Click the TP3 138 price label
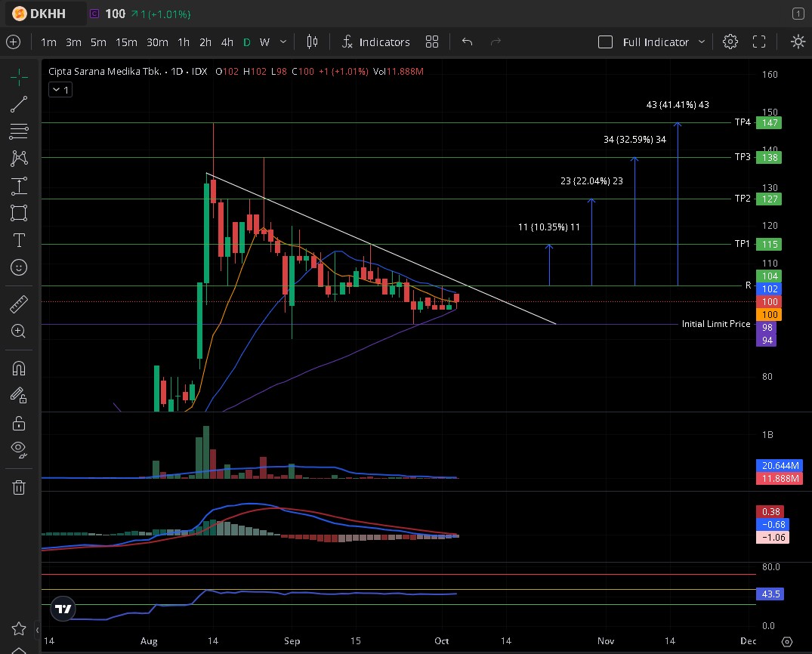This screenshot has height=654, width=812. [768, 157]
